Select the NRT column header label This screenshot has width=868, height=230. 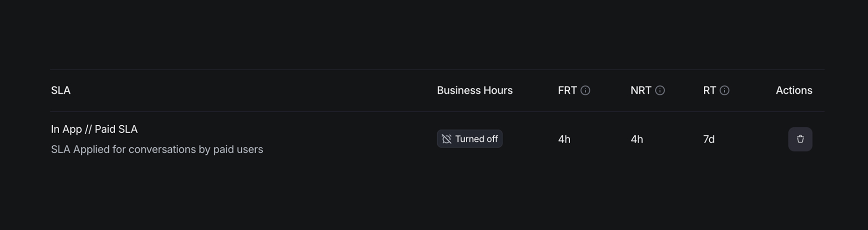641,91
